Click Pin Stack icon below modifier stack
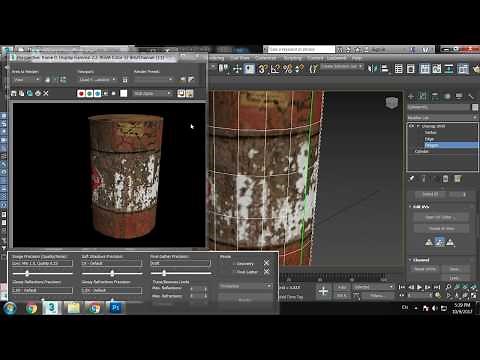Viewport: 480px width, 360px height. [x=412, y=179]
